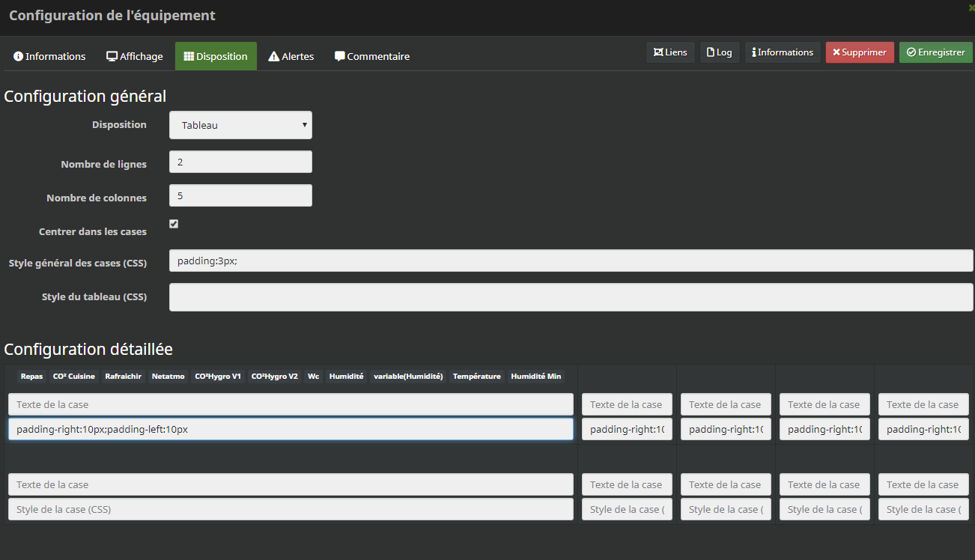Click the Nombre de lignes label

(x=104, y=164)
